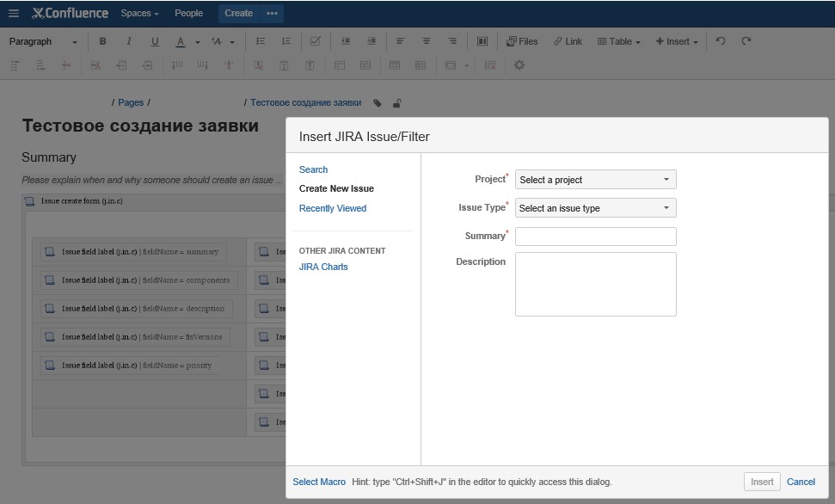
Task: Expand the text color dropdown arrow
Action: (198, 42)
